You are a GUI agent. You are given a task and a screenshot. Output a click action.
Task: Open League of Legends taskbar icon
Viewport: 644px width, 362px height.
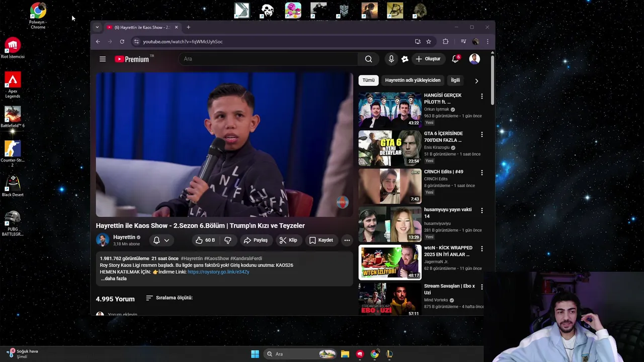(389, 354)
